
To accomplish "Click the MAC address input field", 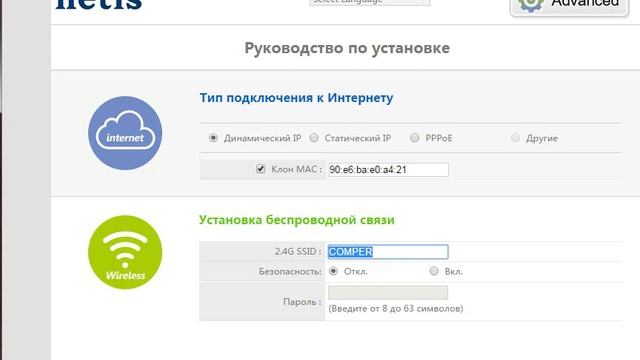I will 388,170.
